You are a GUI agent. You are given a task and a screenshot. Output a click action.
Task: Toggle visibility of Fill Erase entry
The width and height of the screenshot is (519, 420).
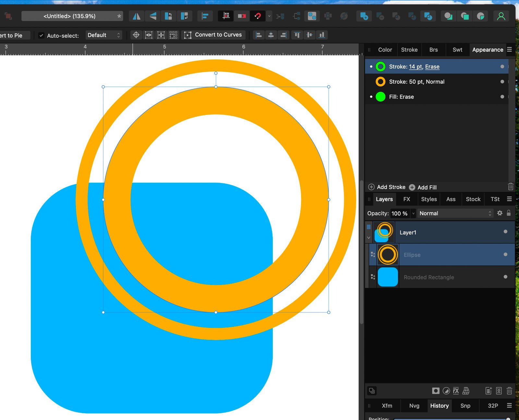coord(502,97)
